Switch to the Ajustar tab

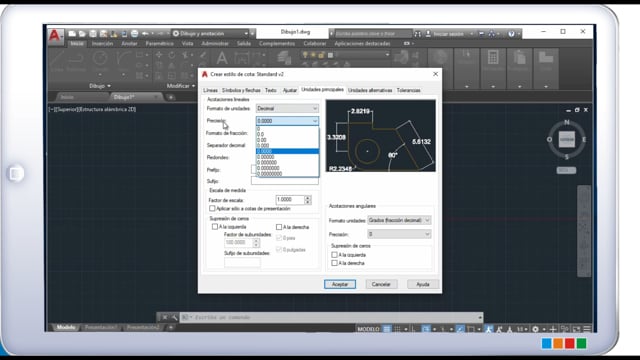290,90
